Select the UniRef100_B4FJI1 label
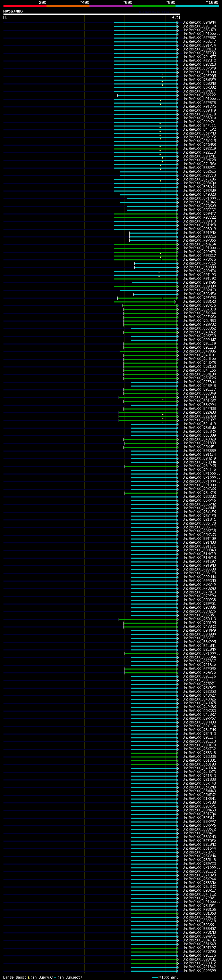This screenshot has height=980, width=222. [x=199, y=125]
